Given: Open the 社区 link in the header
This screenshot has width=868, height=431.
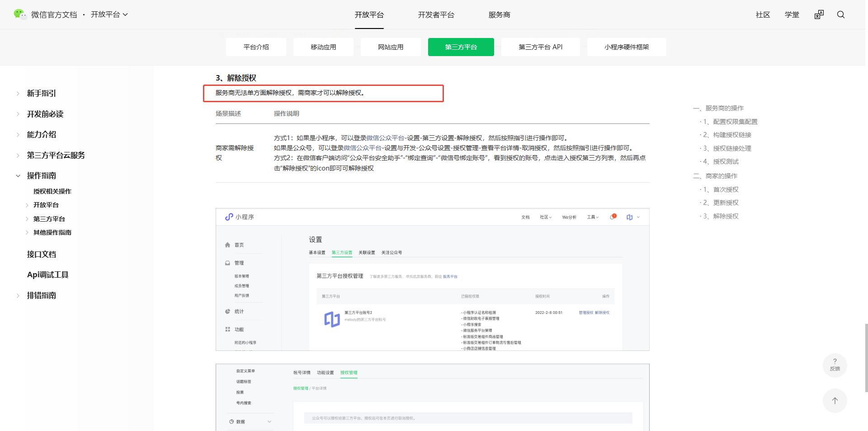Looking at the screenshot, I should [763, 14].
